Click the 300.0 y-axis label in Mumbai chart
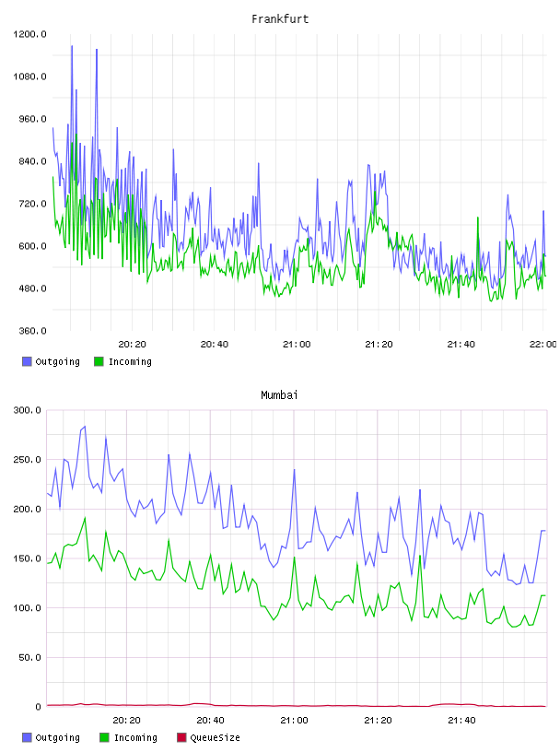Viewport: 560px width, 752px height. click(28, 410)
